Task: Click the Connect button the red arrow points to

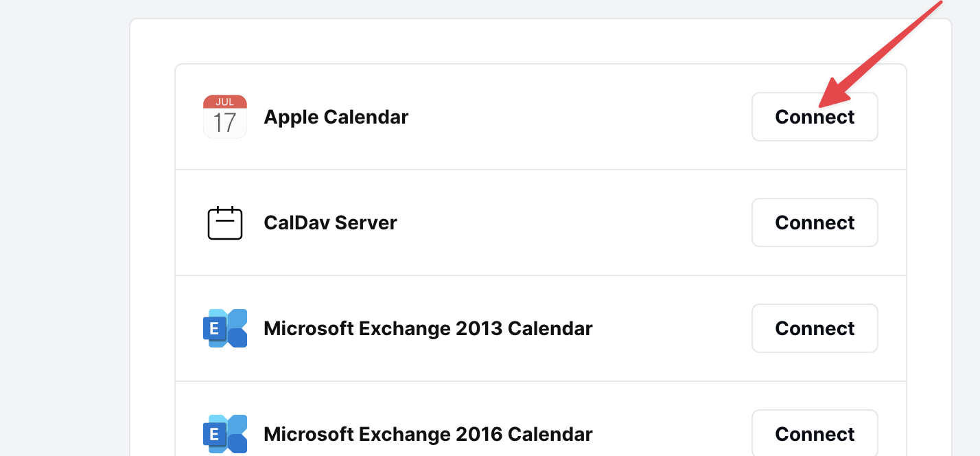Action: [x=815, y=116]
